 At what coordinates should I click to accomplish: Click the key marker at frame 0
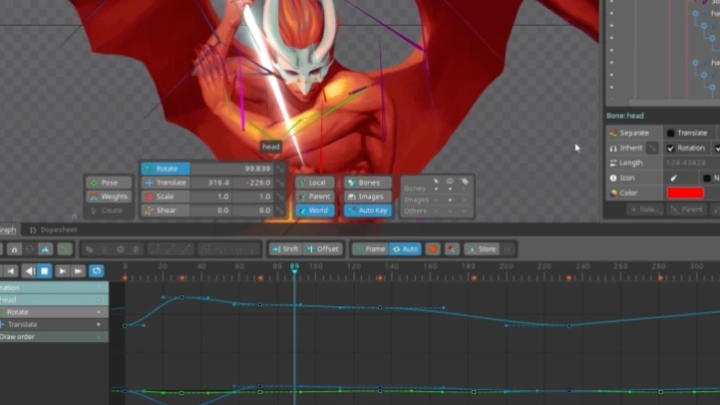click(x=125, y=278)
